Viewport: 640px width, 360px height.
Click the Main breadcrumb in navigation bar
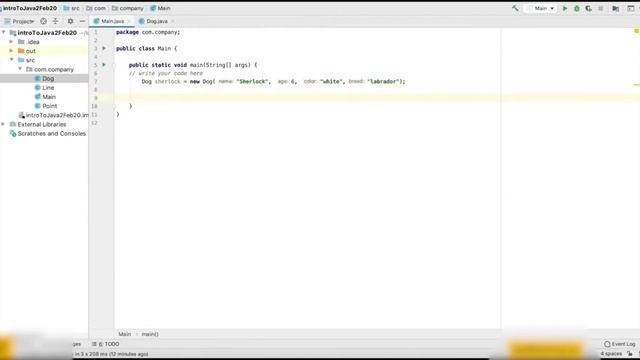(160, 8)
